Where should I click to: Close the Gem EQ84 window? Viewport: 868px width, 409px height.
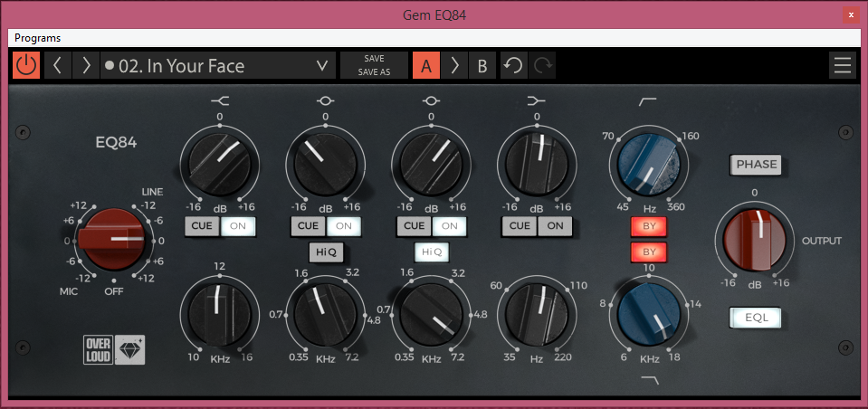click(x=852, y=15)
